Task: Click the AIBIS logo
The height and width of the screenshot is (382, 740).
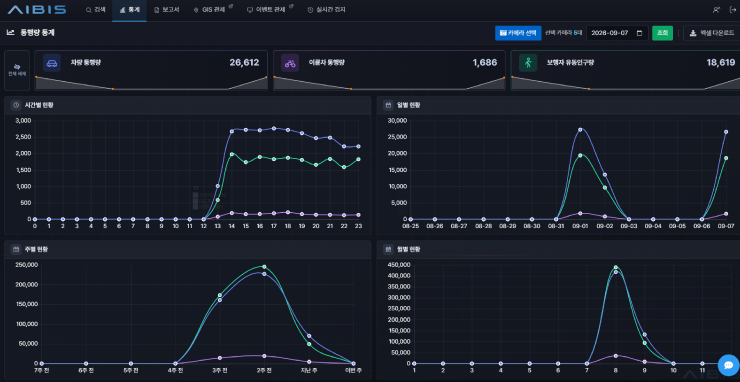Action: pyautogui.click(x=36, y=9)
